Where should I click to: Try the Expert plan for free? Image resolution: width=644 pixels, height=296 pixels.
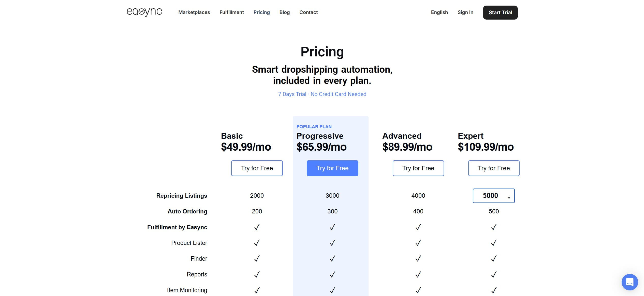[494, 168]
